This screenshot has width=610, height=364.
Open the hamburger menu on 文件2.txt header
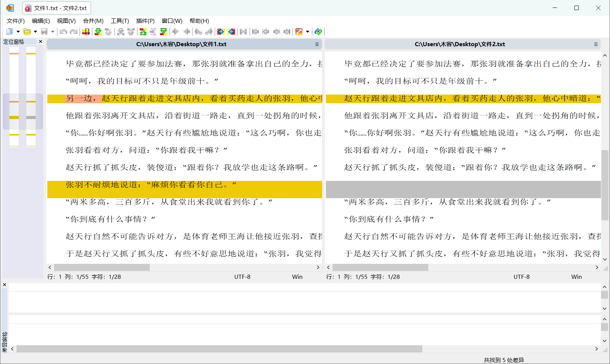pos(595,44)
